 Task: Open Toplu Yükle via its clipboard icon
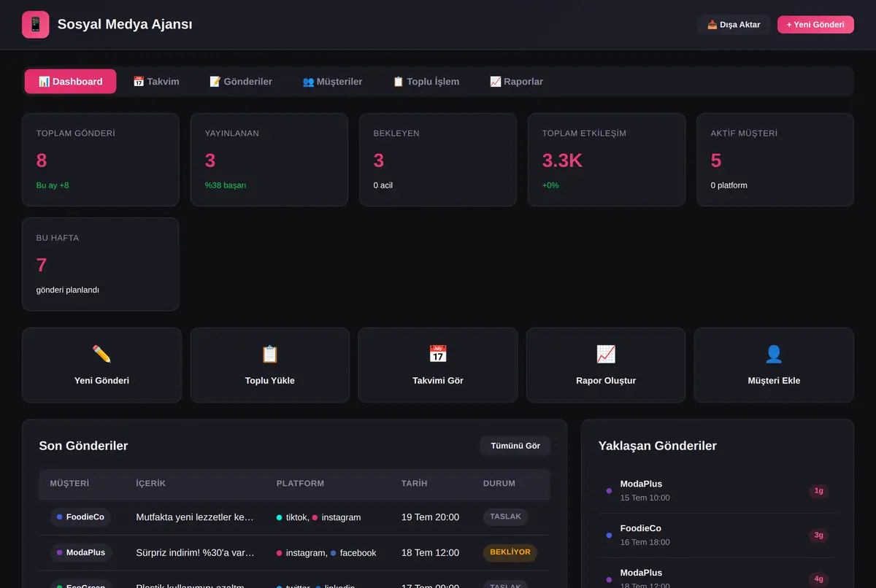click(x=270, y=354)
